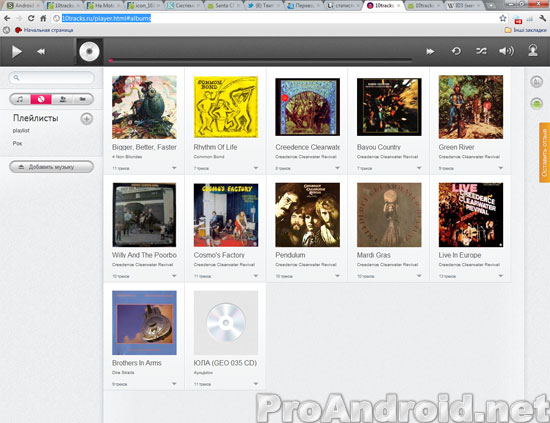The height and width of the screenshot is (423, 550).
Task: Open the other bookmarks folder
Action: coord(525,30)
